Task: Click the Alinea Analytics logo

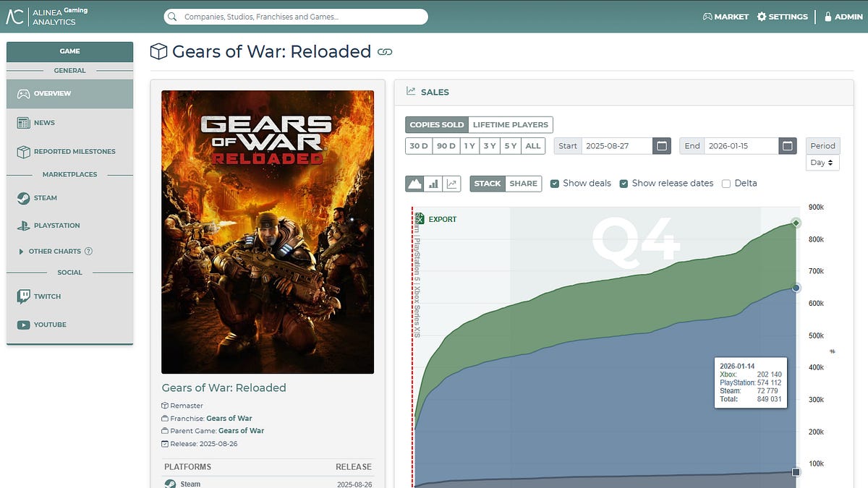Action: (x=47, y=17)
